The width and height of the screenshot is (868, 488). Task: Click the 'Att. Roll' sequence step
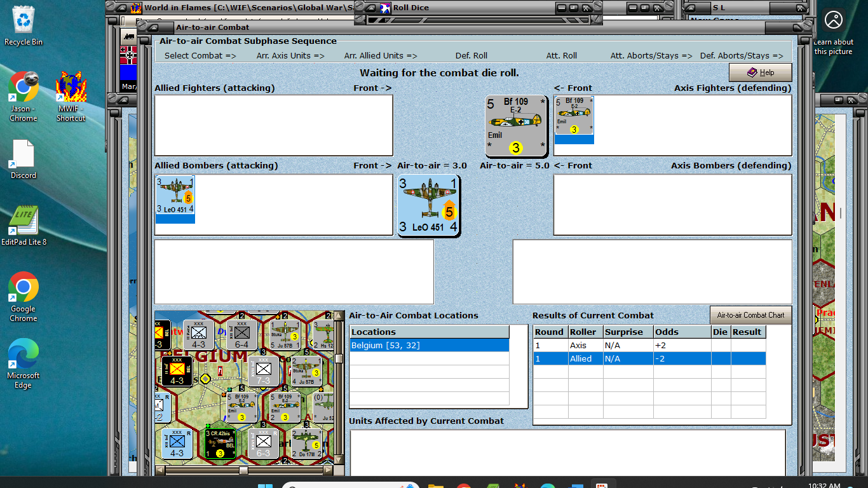[562, 55]
